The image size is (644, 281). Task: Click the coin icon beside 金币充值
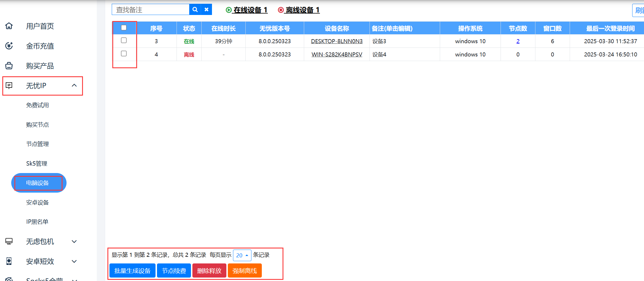9,46
